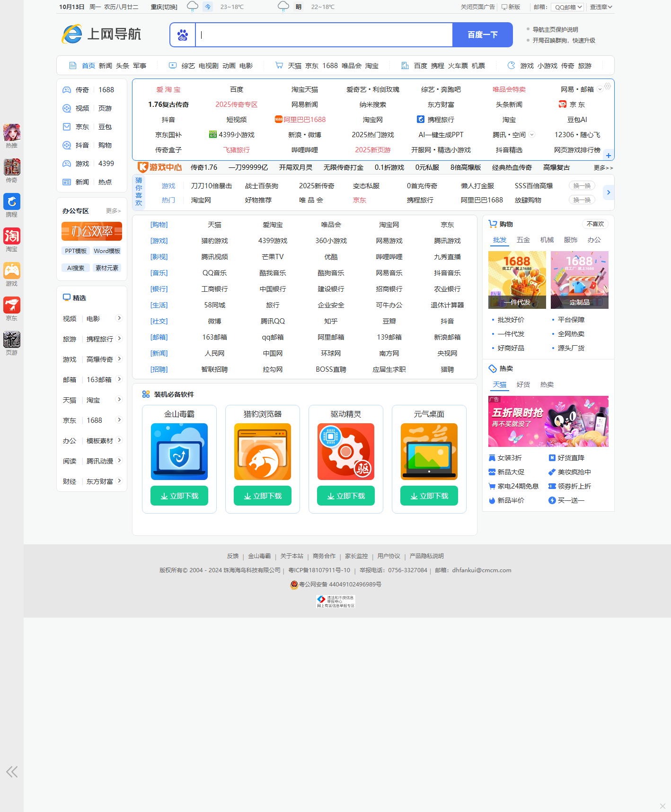Click the tomorrow's weather cloud icon
The width and height of the screenshot is (671, 812).
tap(283, 7)
